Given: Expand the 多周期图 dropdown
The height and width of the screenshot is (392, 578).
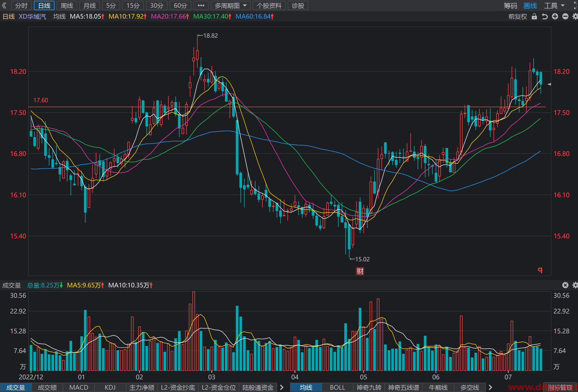Looking at the screenshot, I should pos(231,5).
